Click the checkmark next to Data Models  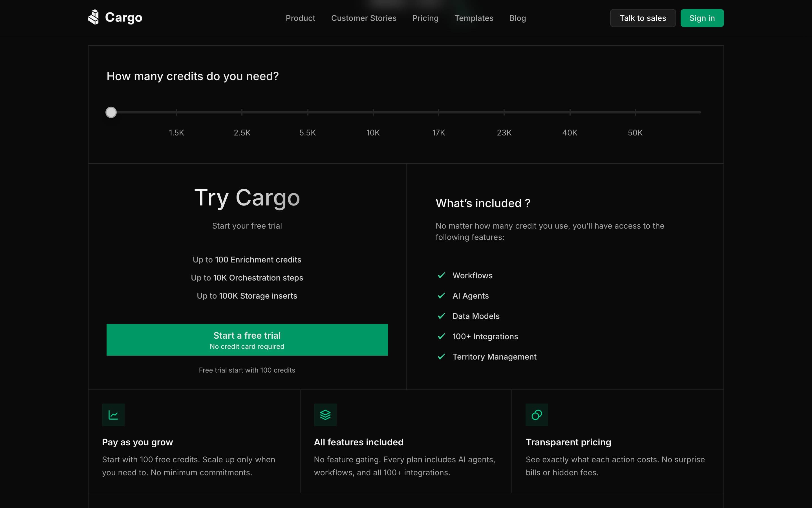coord(441,316)
